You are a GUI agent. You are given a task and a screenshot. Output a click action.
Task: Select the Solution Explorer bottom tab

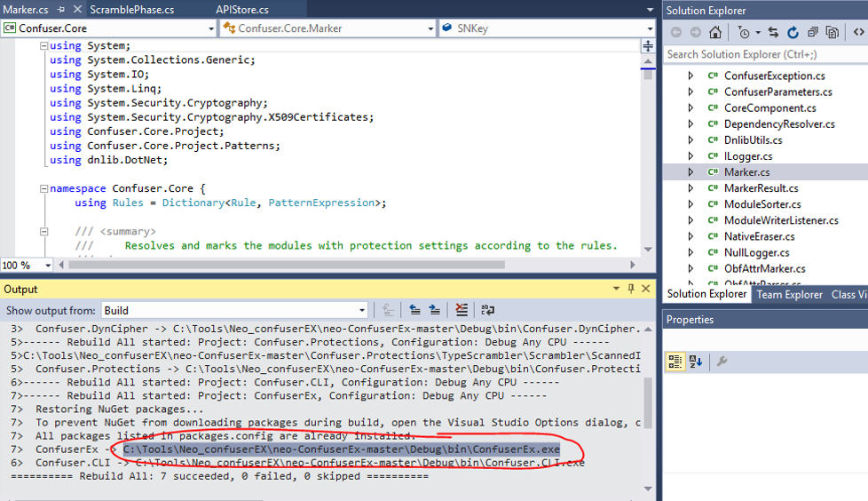(x=706, y=294)
